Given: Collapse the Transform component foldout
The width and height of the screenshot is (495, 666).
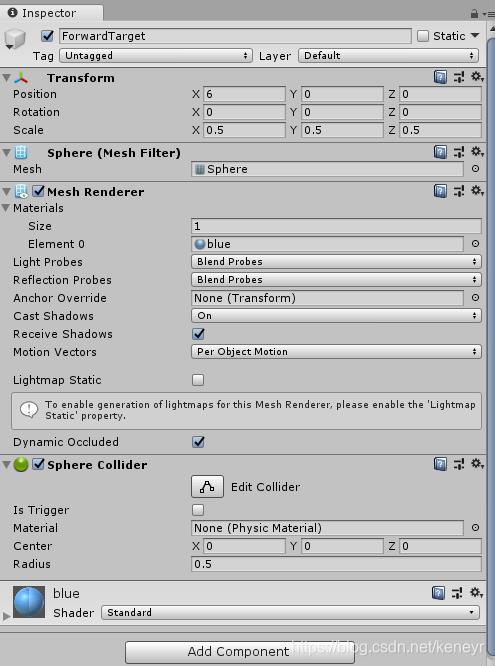Looking at the screenshot, I should 6,78.
